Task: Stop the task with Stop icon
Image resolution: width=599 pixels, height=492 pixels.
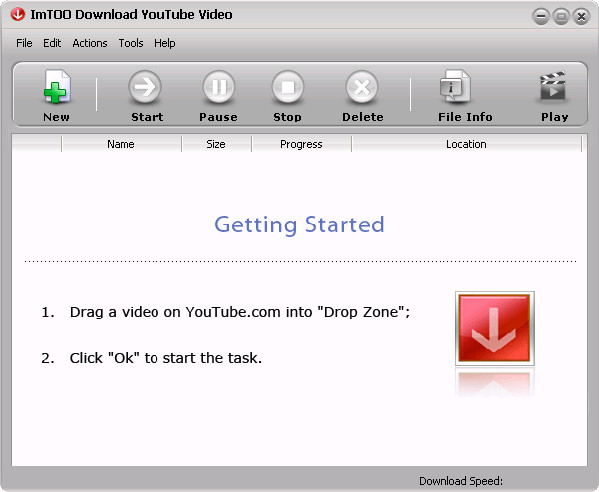Action: [288, 88]
